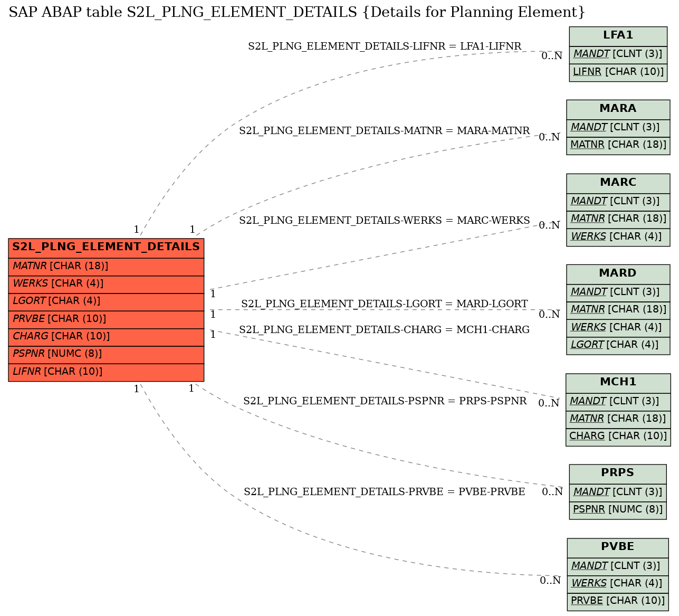Click the diagram title SAP ABAP table text
This screenshot has width=679, height=616.
pyautogui.click(x=297, y=12)
